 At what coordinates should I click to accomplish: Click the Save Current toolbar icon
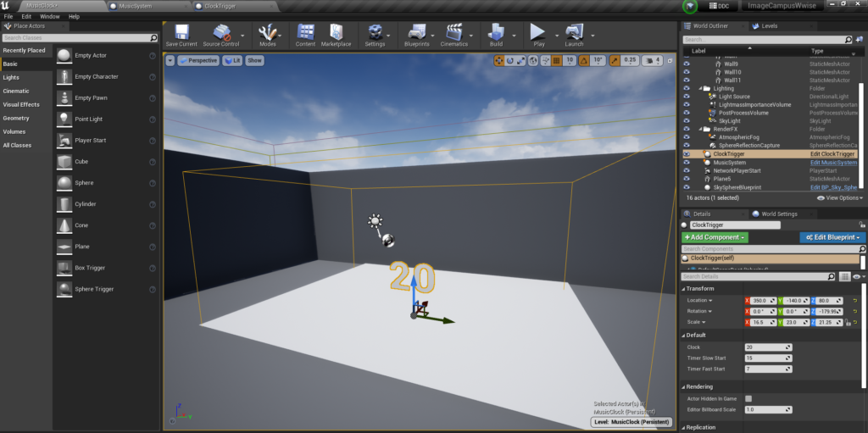point(181,32)
